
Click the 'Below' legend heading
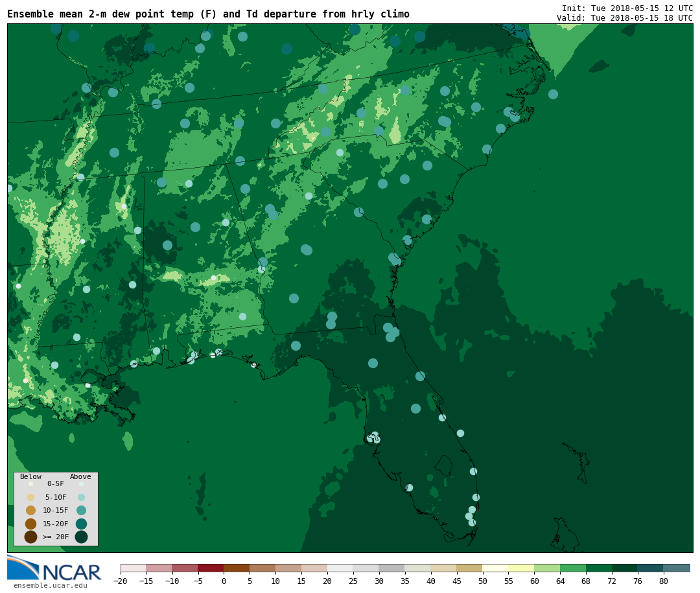click(x=31, y=476)
